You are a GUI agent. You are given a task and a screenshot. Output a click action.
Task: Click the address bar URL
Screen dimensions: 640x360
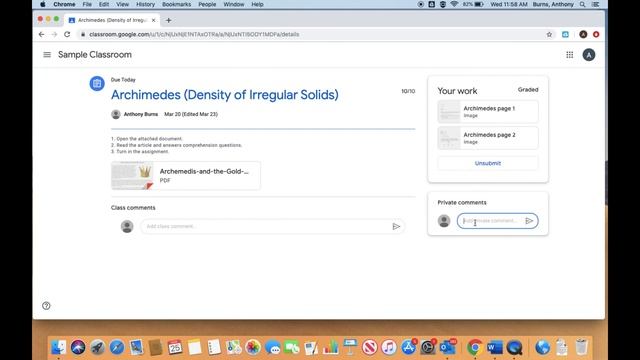[x=194, y=34]
